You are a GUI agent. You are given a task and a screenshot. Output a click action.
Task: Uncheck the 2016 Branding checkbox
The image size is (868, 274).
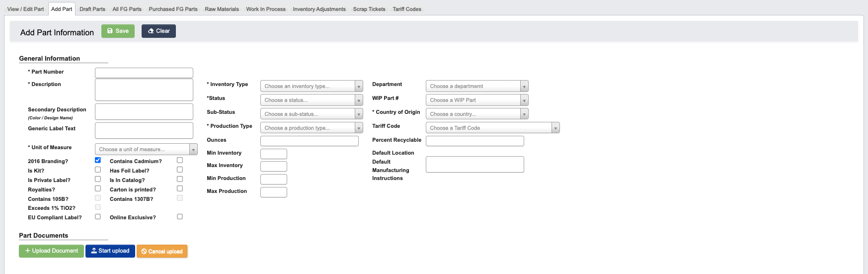pyautogui.click(x=98, y=160)
